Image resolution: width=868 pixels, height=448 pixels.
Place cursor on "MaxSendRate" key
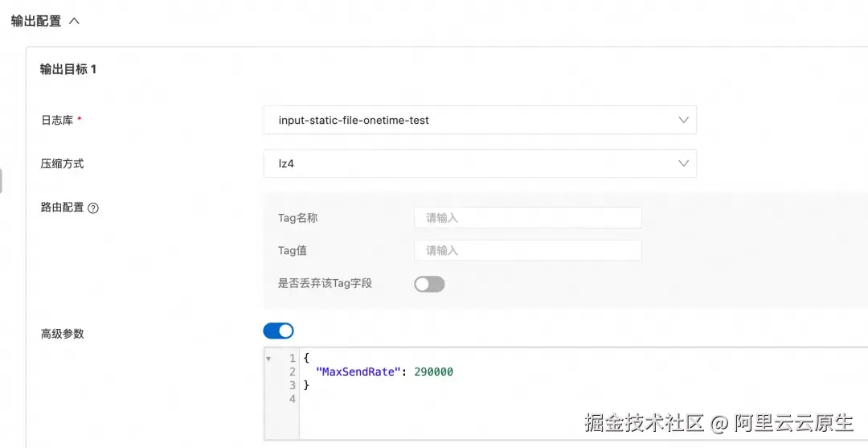coord(358,372)
